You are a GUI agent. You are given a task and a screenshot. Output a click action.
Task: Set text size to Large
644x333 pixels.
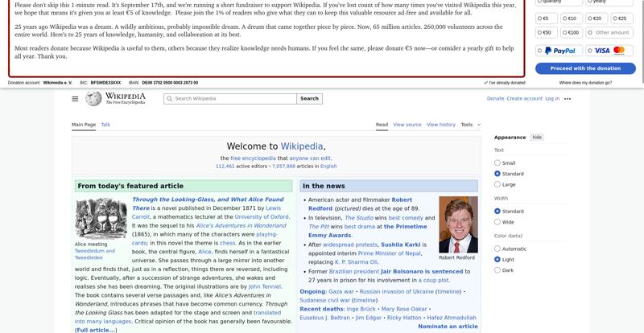[x=497, y=184]
